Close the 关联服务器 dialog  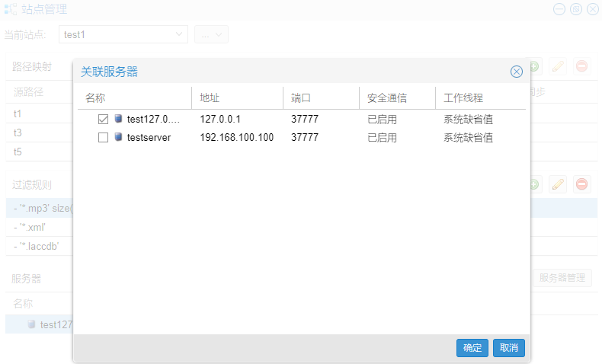516,72
